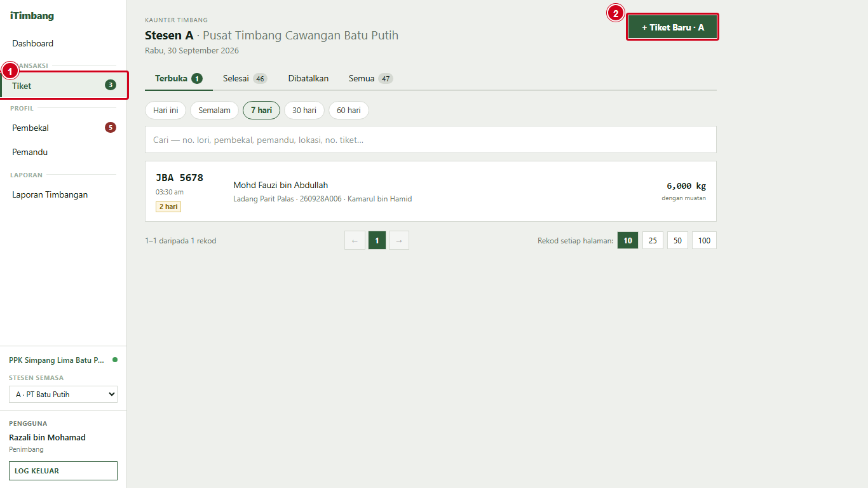This screenshot has width=868, height=488.
Task: Show 25 records per page
Action: click(x=653, y=240)
